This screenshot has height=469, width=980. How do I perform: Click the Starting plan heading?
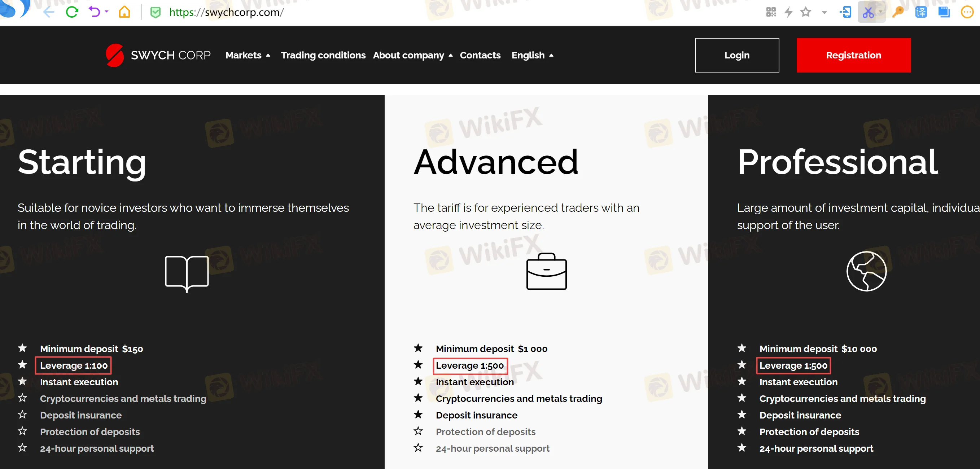pyautogui.click(x=82, y=163)
